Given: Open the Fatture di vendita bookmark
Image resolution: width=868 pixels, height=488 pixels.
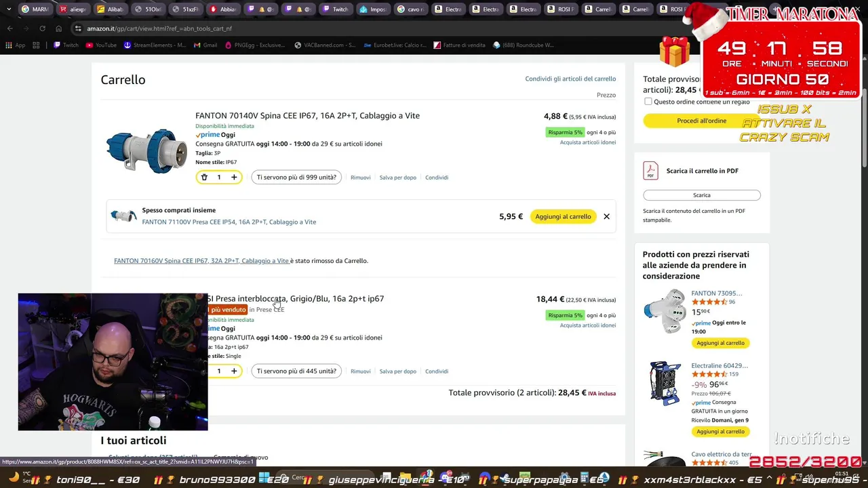Looking at the screenshot, I should pyautogui.click(x=459, y=45).
